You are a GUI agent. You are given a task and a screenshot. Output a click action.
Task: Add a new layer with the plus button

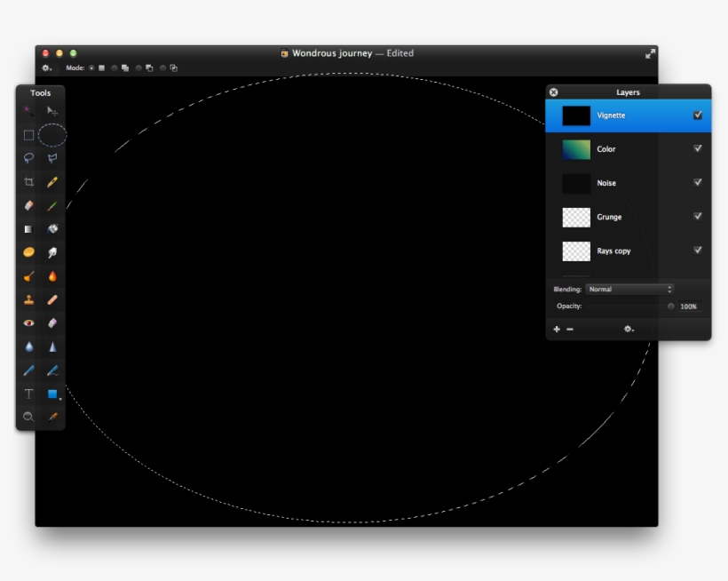tap(556, 330)
